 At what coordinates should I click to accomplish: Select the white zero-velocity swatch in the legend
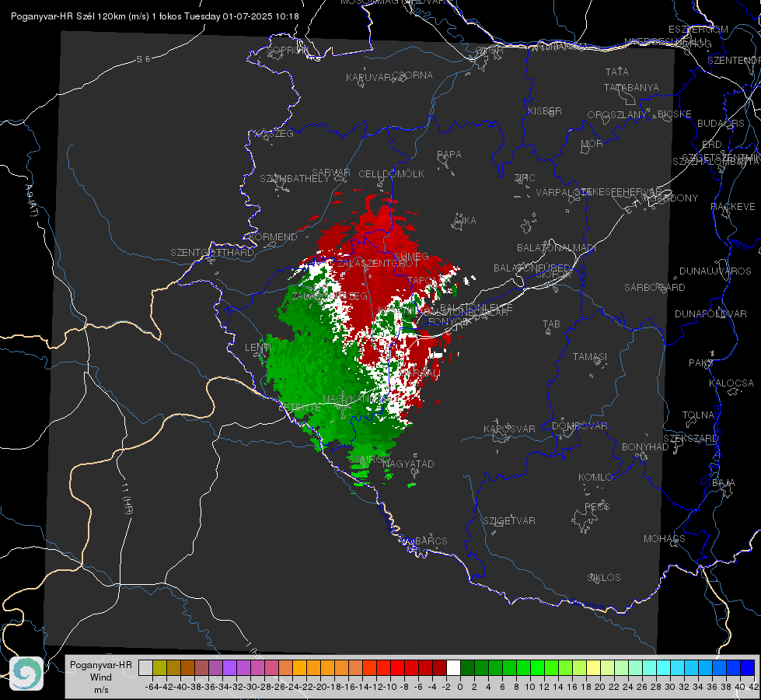[x=453, y=667]
